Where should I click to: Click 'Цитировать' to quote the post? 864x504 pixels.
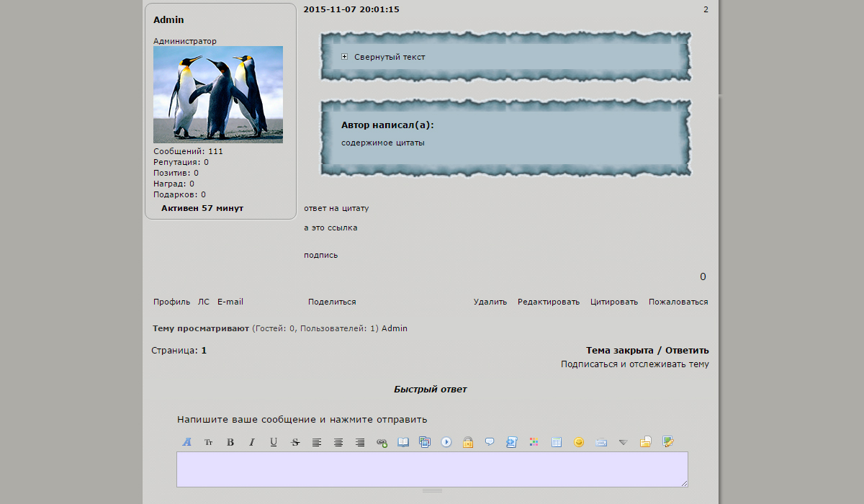[613, 302]
